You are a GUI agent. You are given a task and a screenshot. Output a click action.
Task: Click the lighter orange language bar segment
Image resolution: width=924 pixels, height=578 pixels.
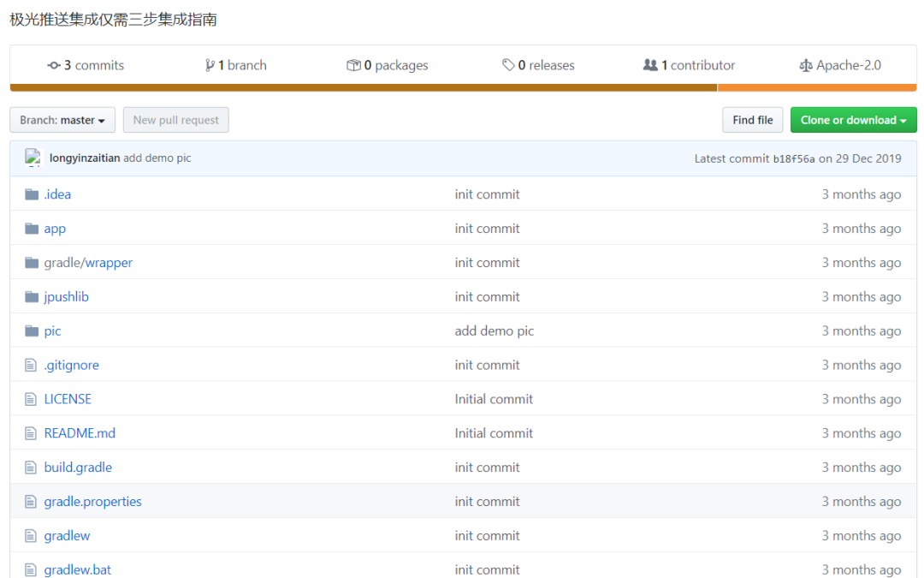click(x=817, y=88)
